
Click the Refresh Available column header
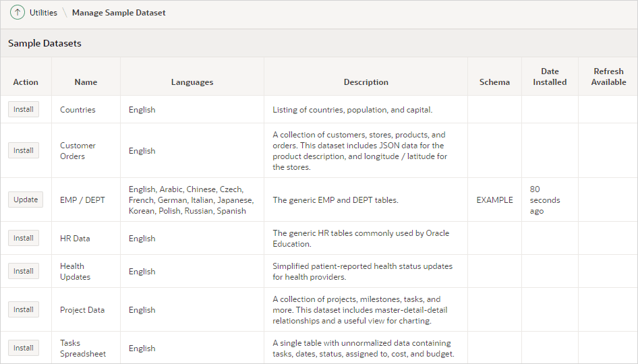pos(609,76)
